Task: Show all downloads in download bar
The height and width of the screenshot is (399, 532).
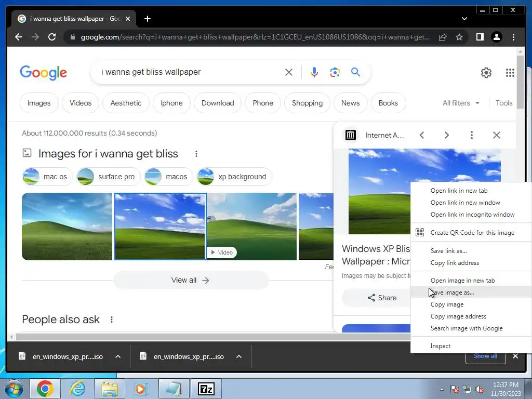Action: (x=486, y=356)
